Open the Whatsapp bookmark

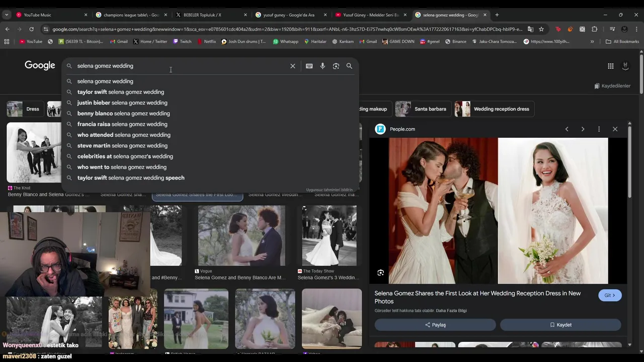(x=285, y=42)
